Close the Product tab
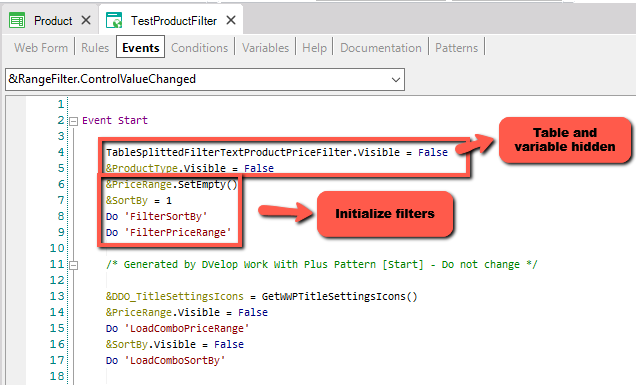 pos(86,20)
